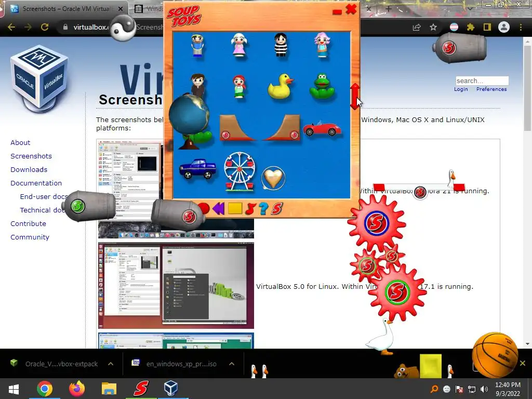Select the right-sloping brown ramp toy
The image size is (532, 399).
coord(282,128)
